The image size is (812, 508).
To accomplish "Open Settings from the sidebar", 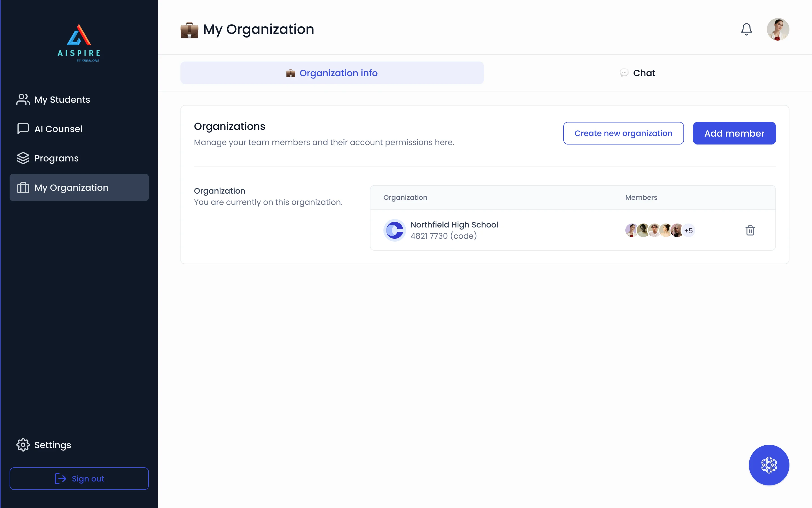I will [79, 444].
